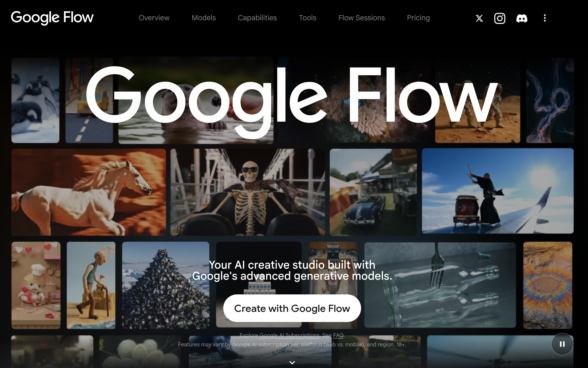Open the Capabilities nav item
588x368 pixels.
click(x=257, y=18)
